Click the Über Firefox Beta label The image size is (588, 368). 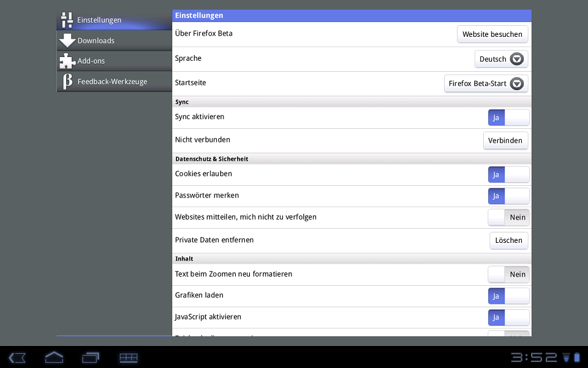tap(203, 33)
